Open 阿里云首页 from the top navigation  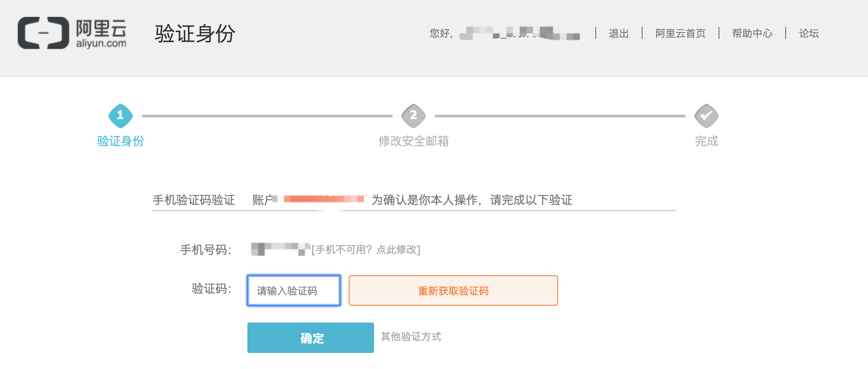tap(680, 33)
